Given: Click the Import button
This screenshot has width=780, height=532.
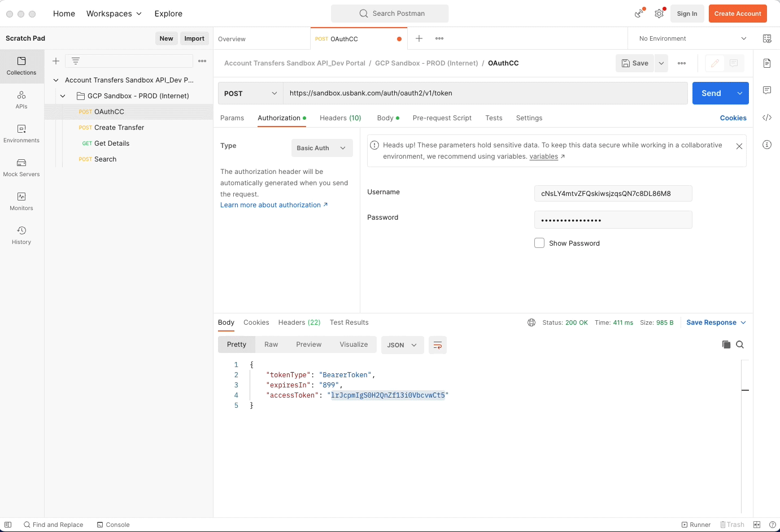Looking at the screenshot, I should pos(194,38).
